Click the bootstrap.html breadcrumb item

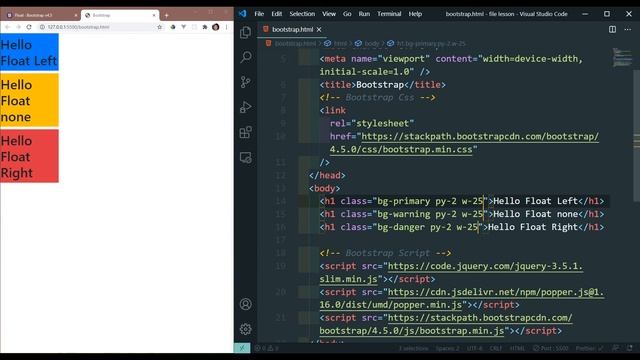[x=291, y=43]
